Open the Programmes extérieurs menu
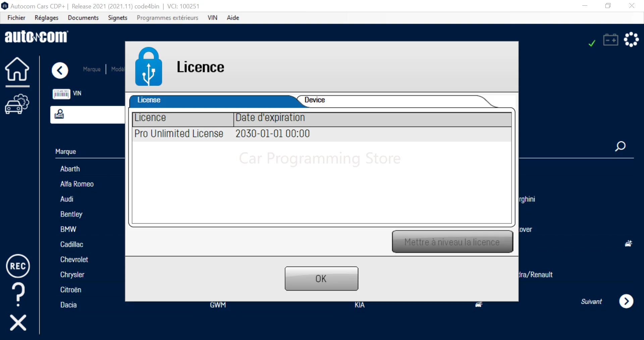 [167, 18]
